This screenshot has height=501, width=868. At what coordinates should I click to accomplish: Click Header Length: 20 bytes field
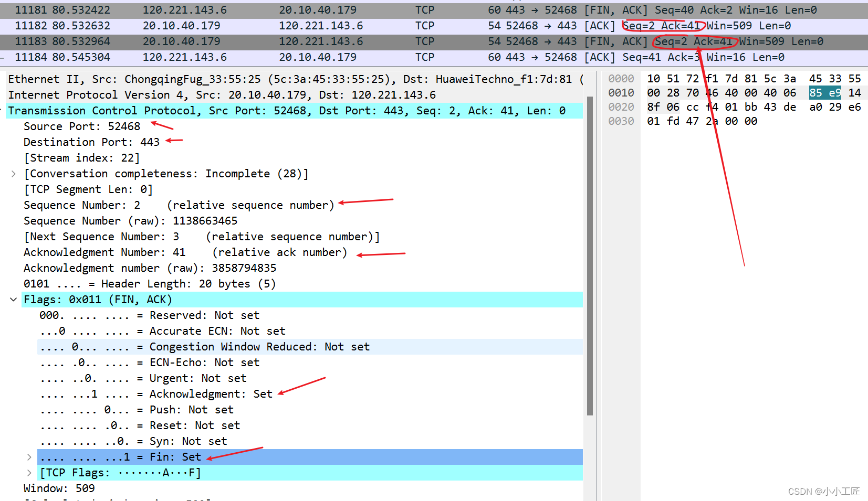click(150, 284)
